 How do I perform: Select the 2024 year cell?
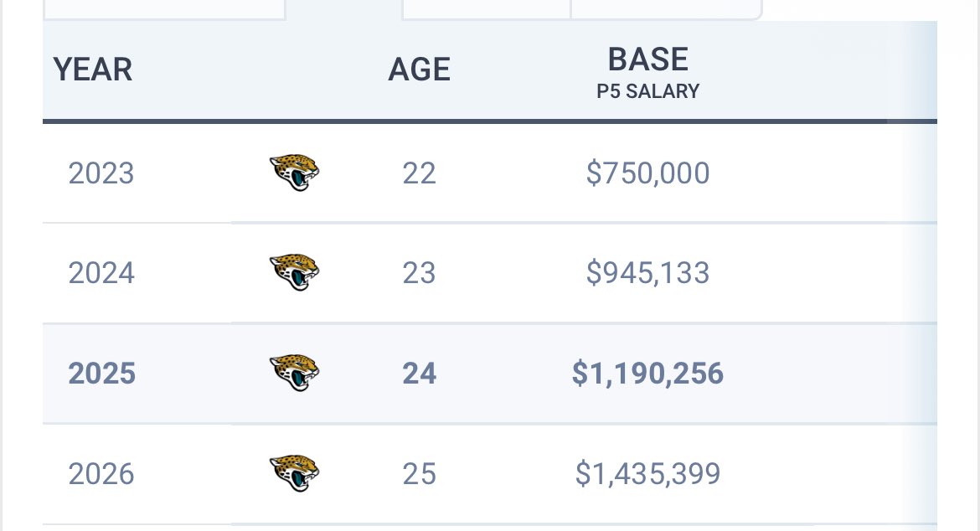pos(101,273)
